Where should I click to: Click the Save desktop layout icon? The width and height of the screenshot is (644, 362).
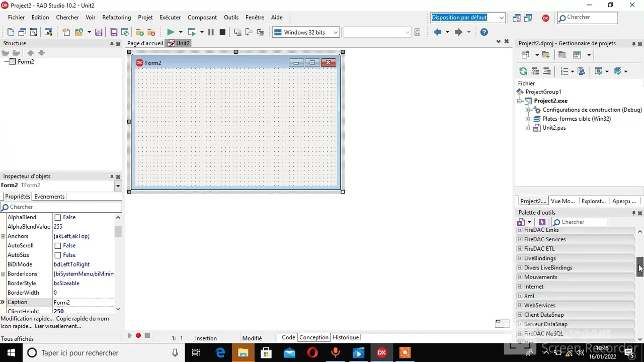[x=517, y=18]
